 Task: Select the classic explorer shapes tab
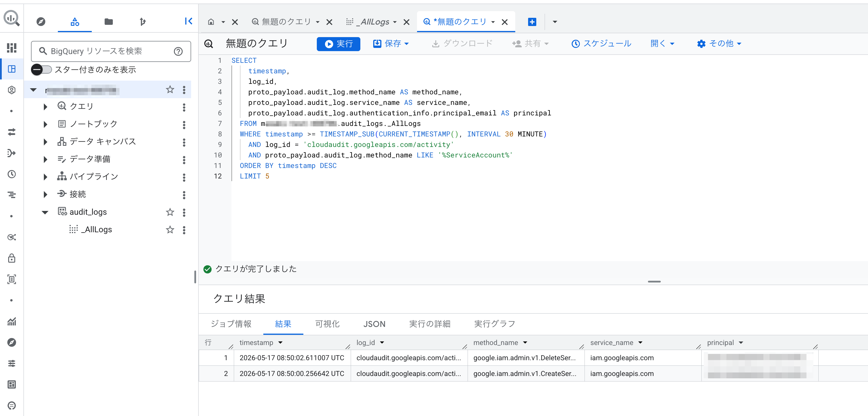point(75,22)
